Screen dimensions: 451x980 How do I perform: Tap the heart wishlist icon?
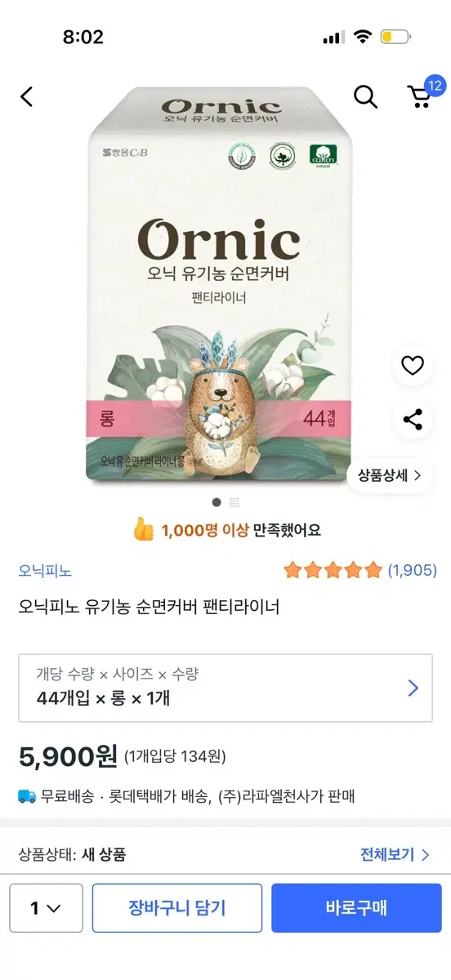point(413,366)
